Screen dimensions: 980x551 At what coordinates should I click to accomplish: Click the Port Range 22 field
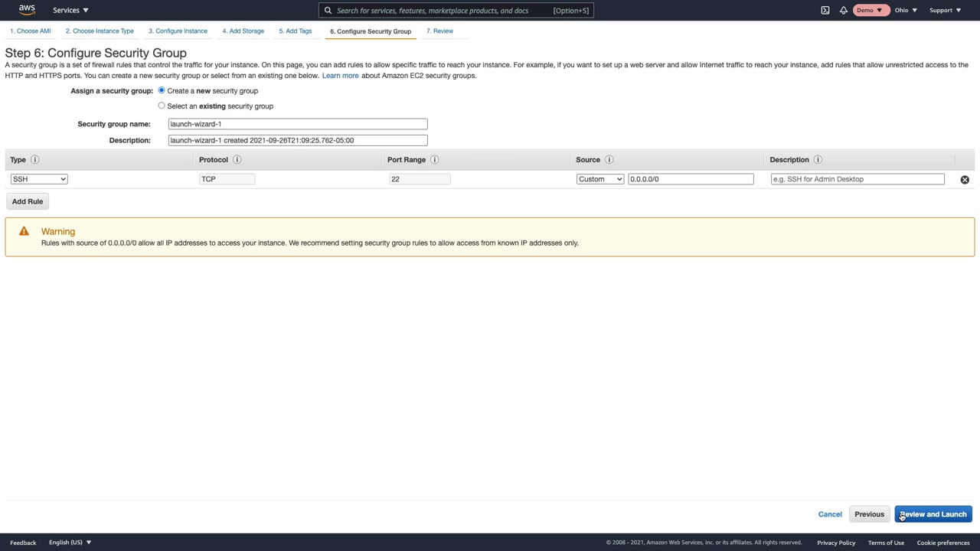pos(420,179)
